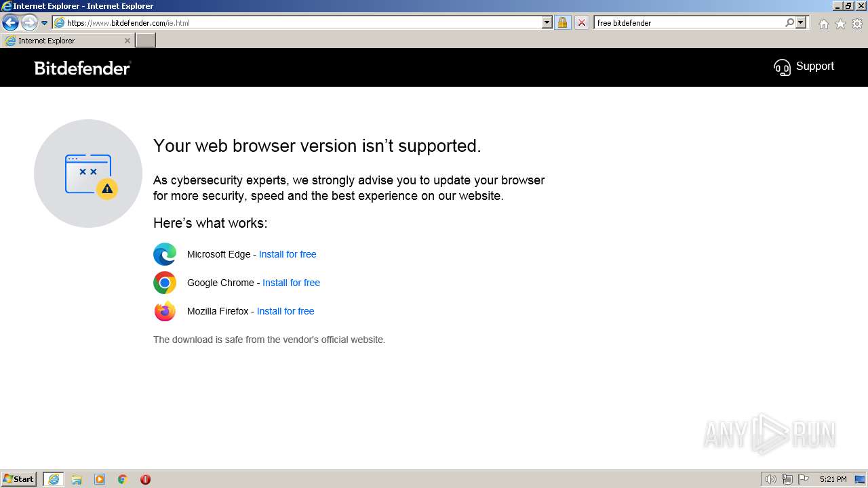Open Action Center flag tray icon
Viewport: 868px width, 488px height.
[x=804, y=479]
